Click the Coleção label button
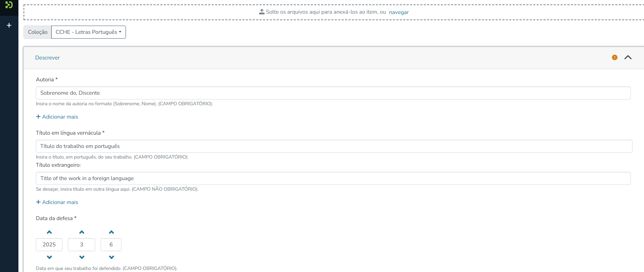The image size is (644, 272). (38, 32)
